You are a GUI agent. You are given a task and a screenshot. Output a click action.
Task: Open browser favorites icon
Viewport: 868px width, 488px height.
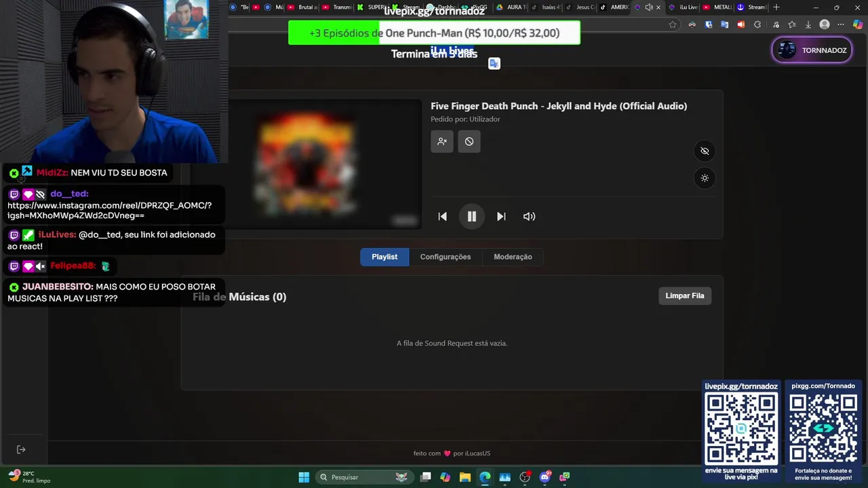(791, 24)
